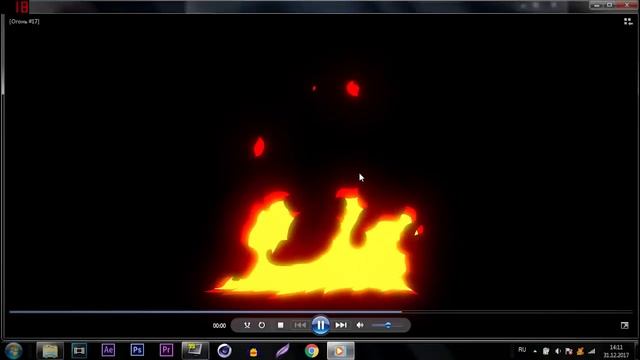Open the Action Center flag icon
The width and height of the screenshot is (640, 360).
click(x=569, y=351)
